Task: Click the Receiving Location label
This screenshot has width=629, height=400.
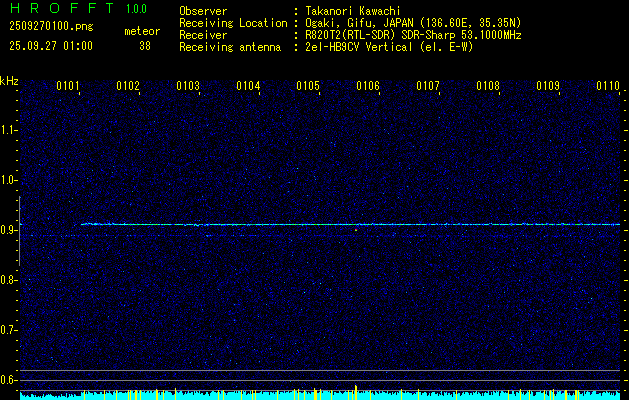Action: 233,23
